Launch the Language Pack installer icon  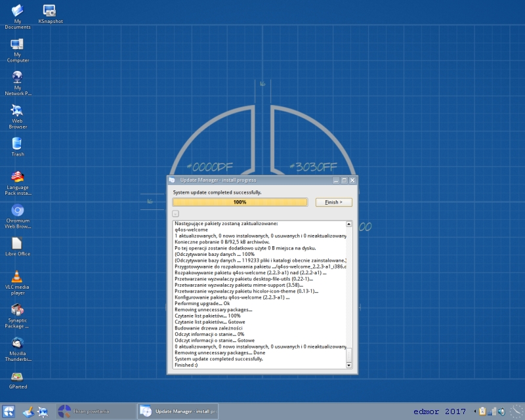[18, 183]
